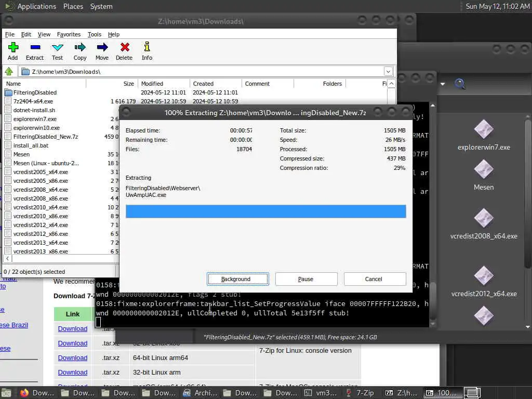Open the Favorites menu

69,34
